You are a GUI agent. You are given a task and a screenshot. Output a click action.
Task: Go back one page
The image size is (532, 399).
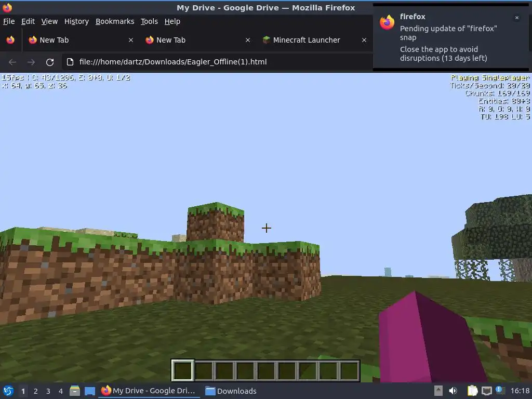[x=12, y=62]
